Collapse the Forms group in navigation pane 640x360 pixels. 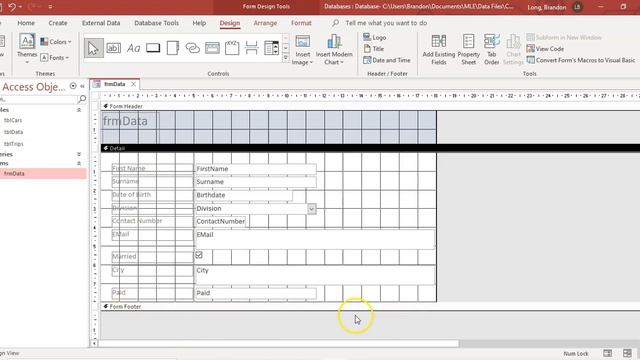[x=79, y=163]
